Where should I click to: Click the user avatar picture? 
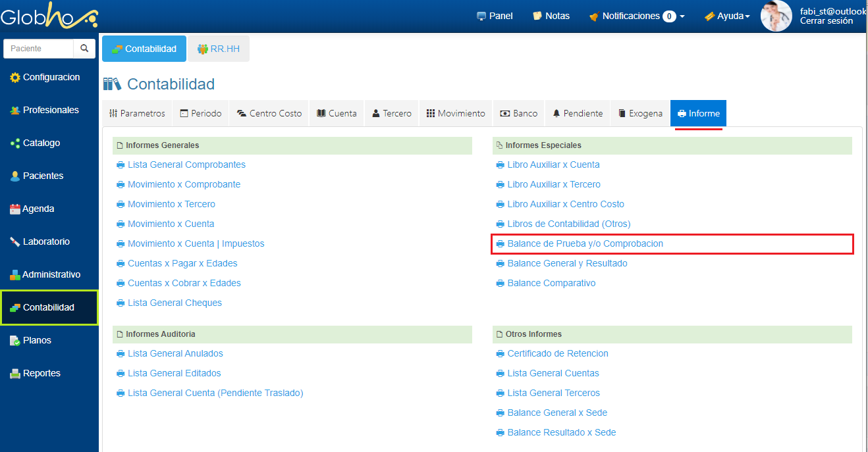click(x=776, y=16)
